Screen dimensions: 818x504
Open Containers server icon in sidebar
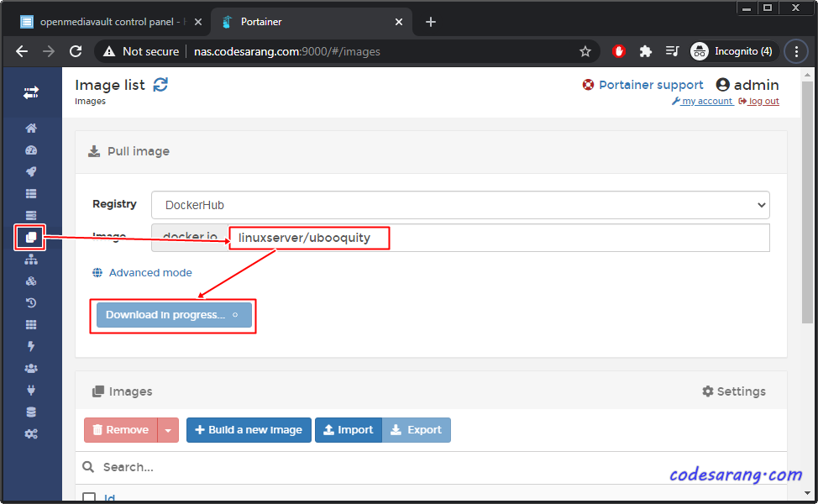[x=31, y=216]
